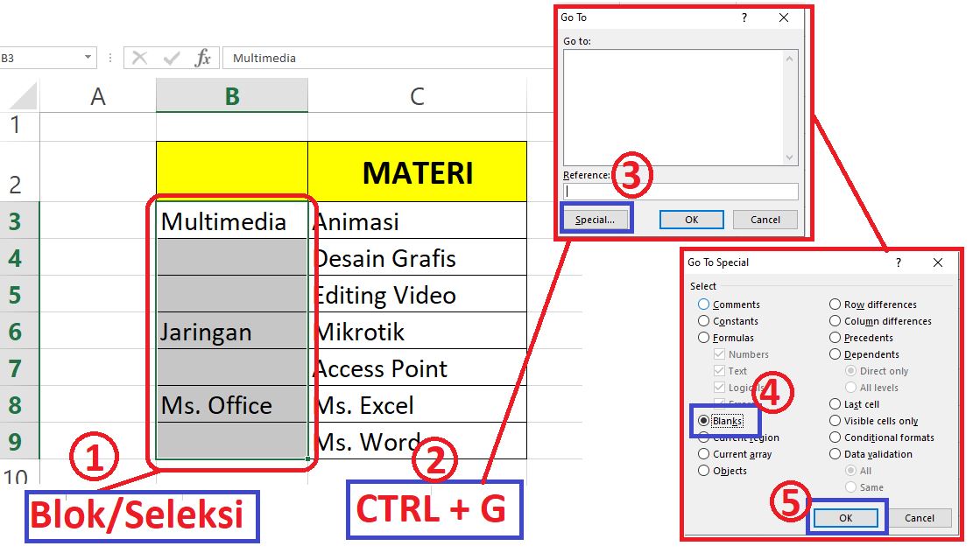Select column C header
This screenshot has height=553, width=980.
(x=417, y=96)
